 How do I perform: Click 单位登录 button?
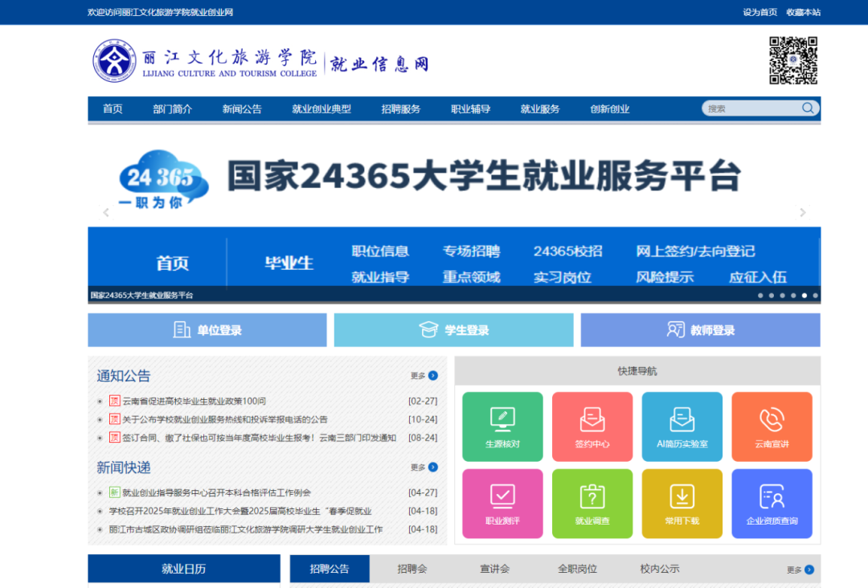tap(207, 330)
